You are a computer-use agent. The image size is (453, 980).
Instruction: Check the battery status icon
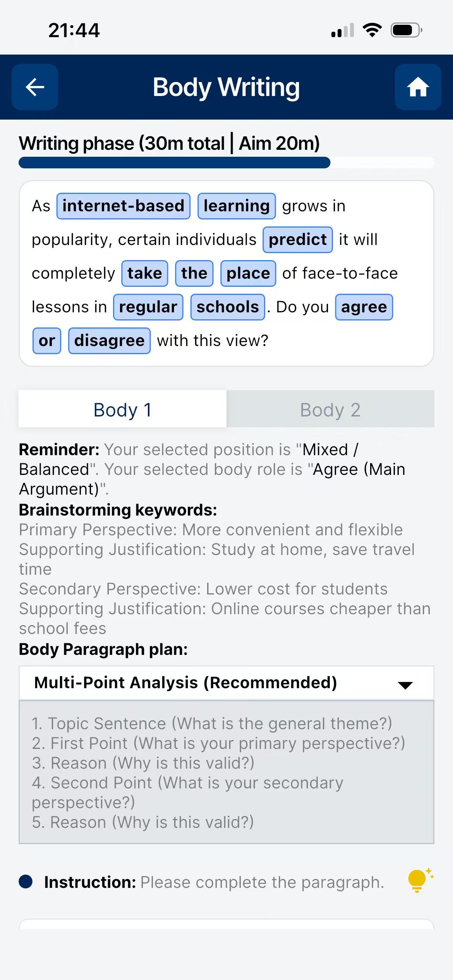406,30
